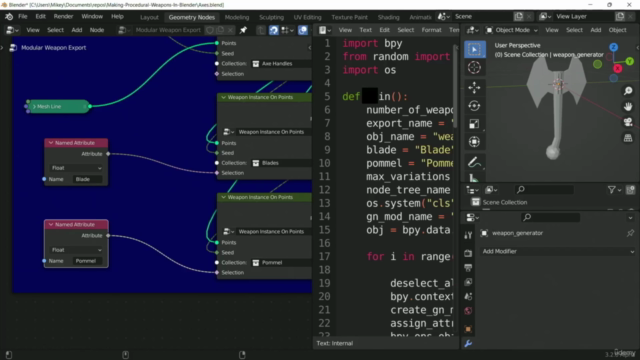Open the Modifier properties wrench tab
The height and width of the screenshot is (360, 640).
[x=468, y=344]
